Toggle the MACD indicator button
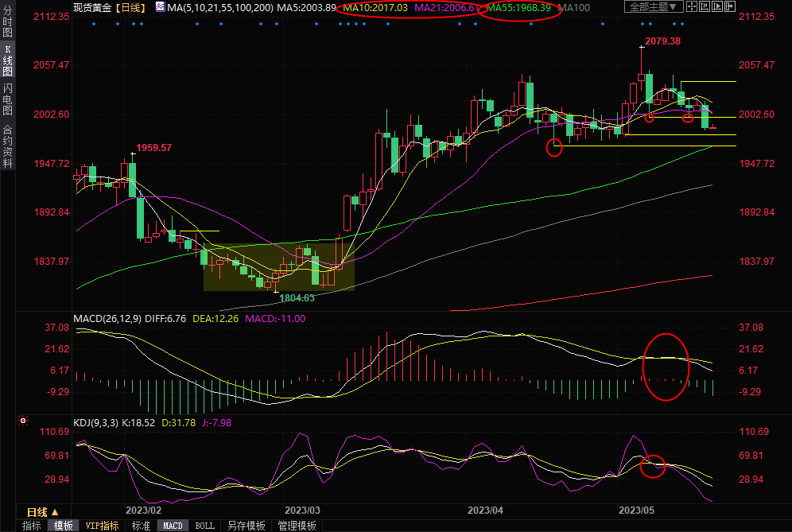 173,526
